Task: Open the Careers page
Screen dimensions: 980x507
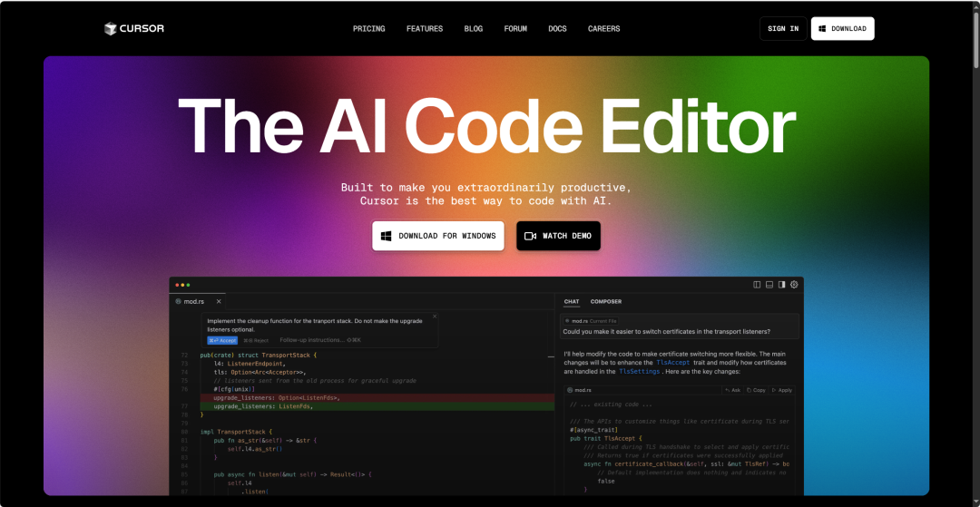Action: tap(603, 29)
